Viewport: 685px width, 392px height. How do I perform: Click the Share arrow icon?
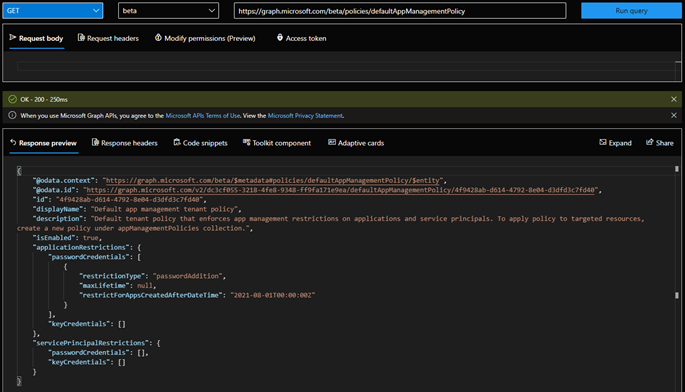(x=650, y=142)
